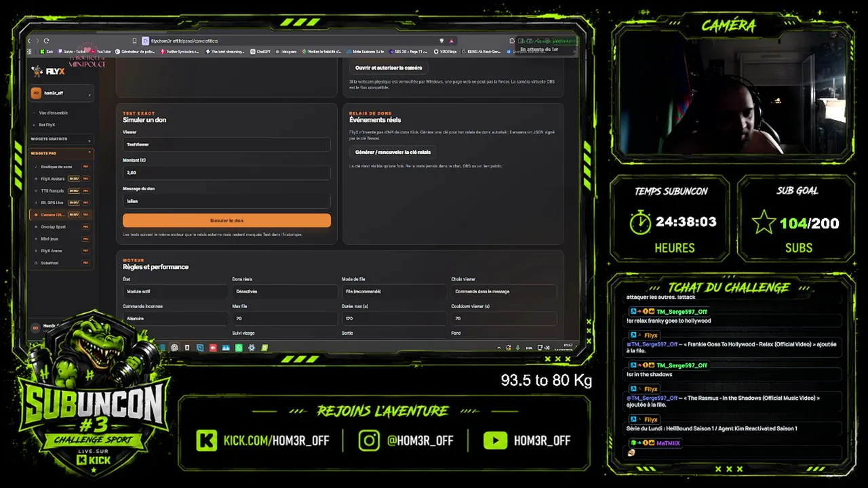Click the Message du don input field
868x488 pixels.
click(x=226, y=201)
